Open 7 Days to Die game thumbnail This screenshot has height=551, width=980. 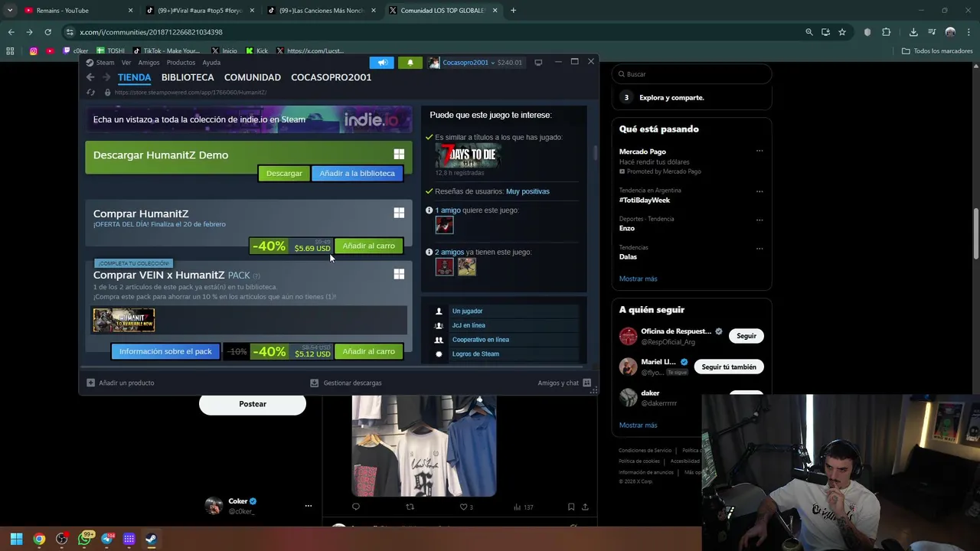pos(468,156)
